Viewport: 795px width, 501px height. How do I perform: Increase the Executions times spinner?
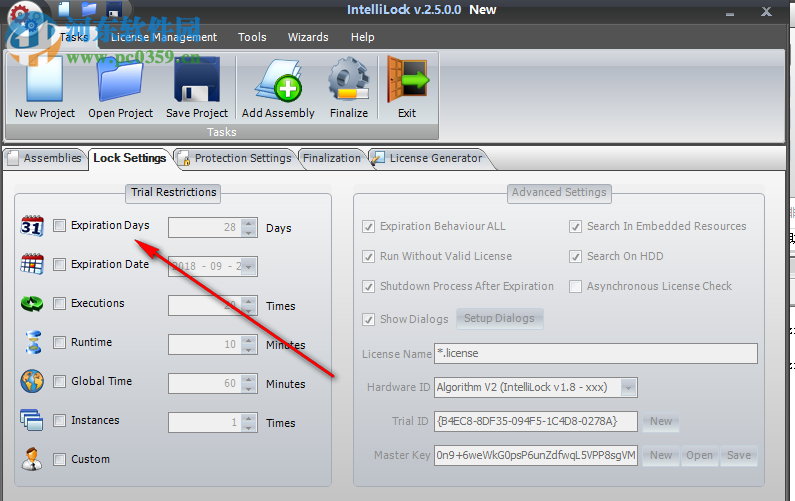(x=248, y=301)
